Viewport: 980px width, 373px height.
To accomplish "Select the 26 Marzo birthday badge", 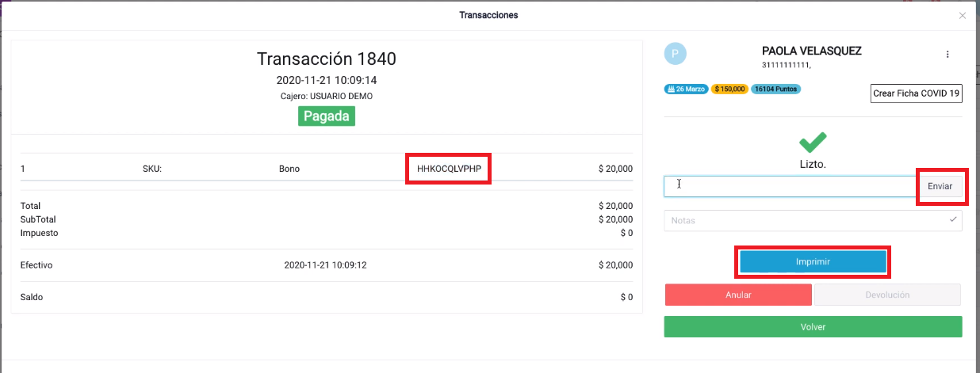I will (x=686, y=89).
